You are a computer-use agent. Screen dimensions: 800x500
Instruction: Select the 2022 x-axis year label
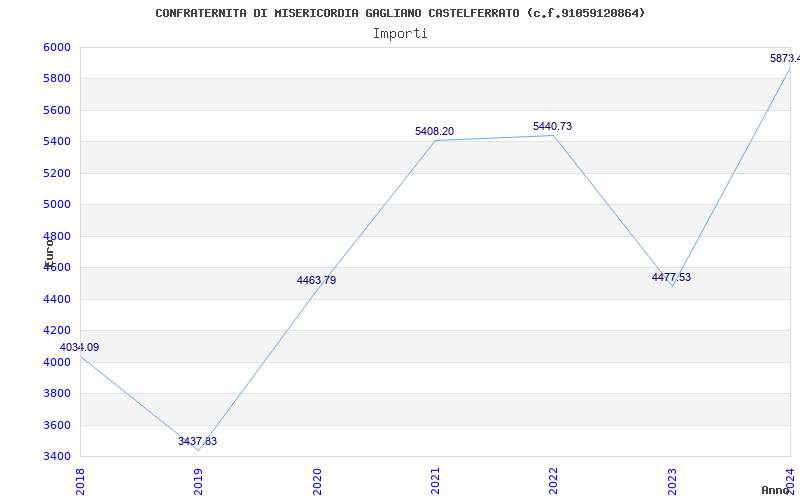tap(554, 482)
